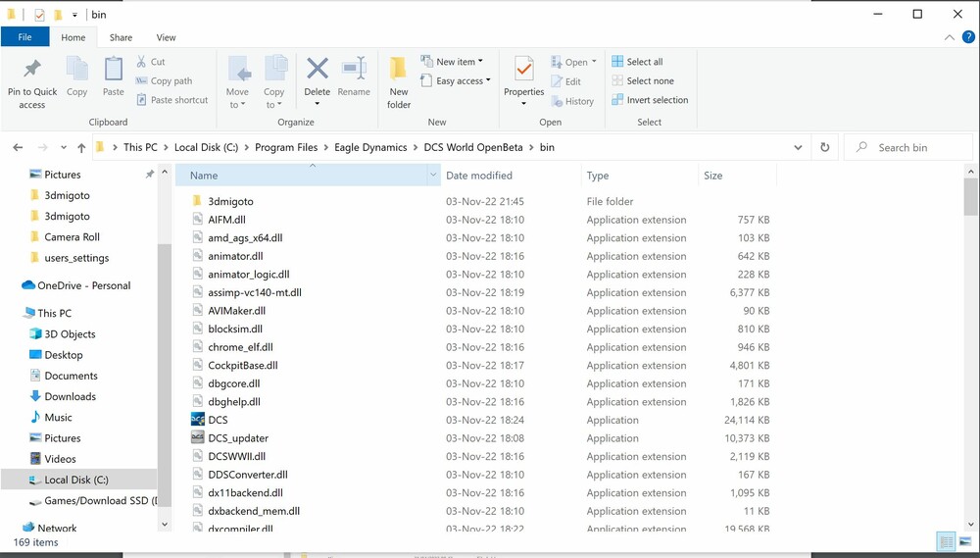Click Eagle Dynamics in address path
The width and height of the screenshot is (980, 558).
370,148
